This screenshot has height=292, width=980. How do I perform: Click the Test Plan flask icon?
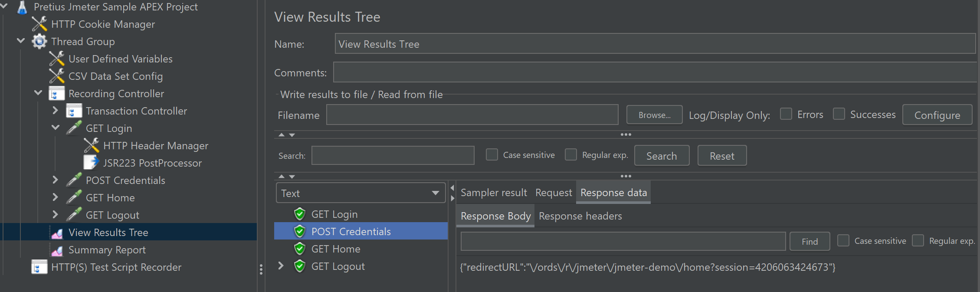[x=22, y=7]
